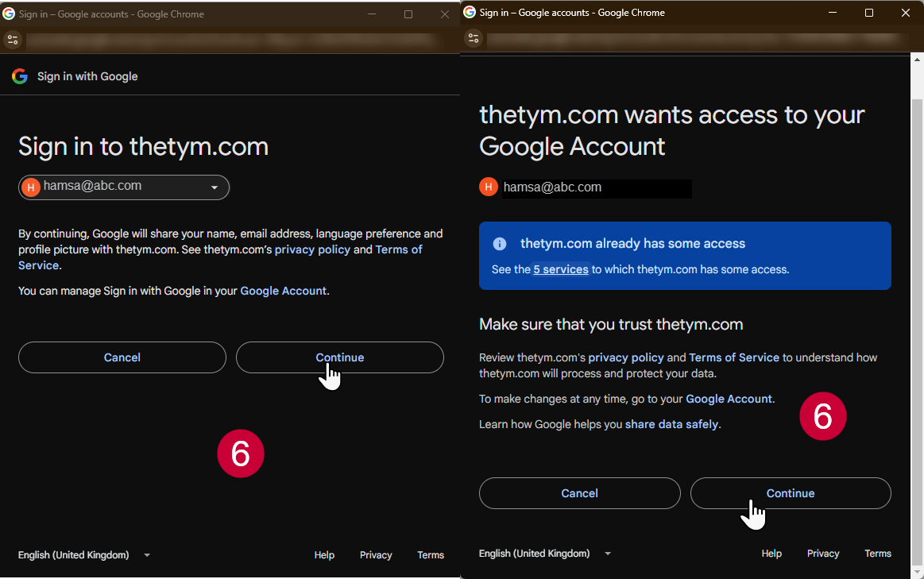Open the 5 services link
Viewport: 924px width, 579px height.
point(561,269)
